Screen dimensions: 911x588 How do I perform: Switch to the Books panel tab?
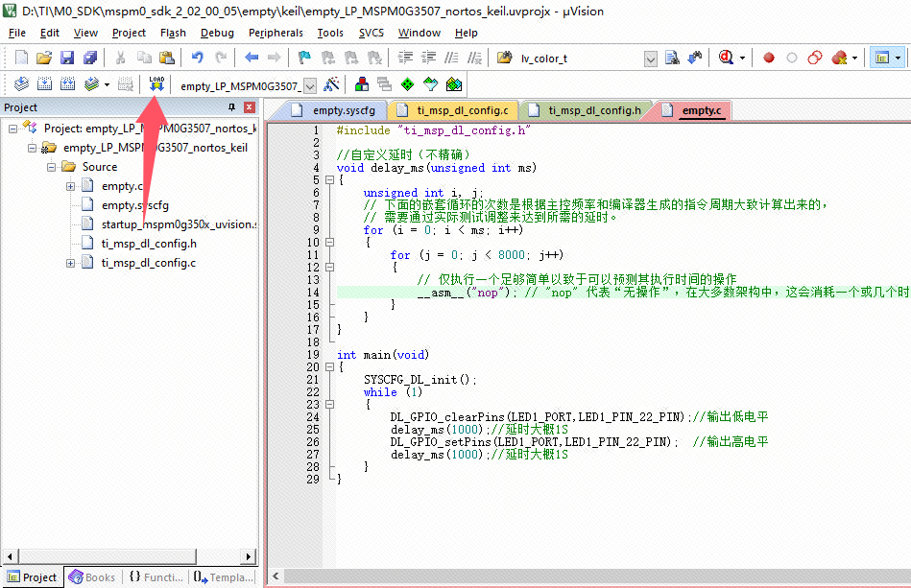[92, 577]
